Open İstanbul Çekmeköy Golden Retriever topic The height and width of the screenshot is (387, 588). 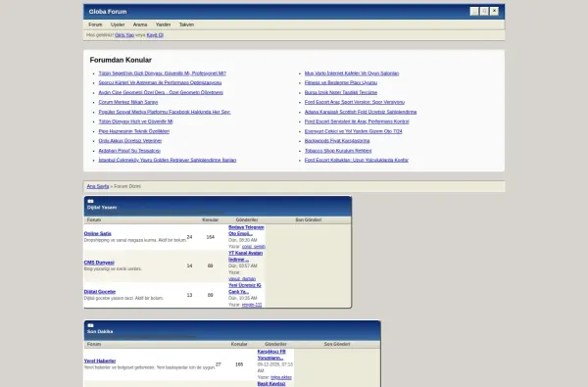(168, 160)
